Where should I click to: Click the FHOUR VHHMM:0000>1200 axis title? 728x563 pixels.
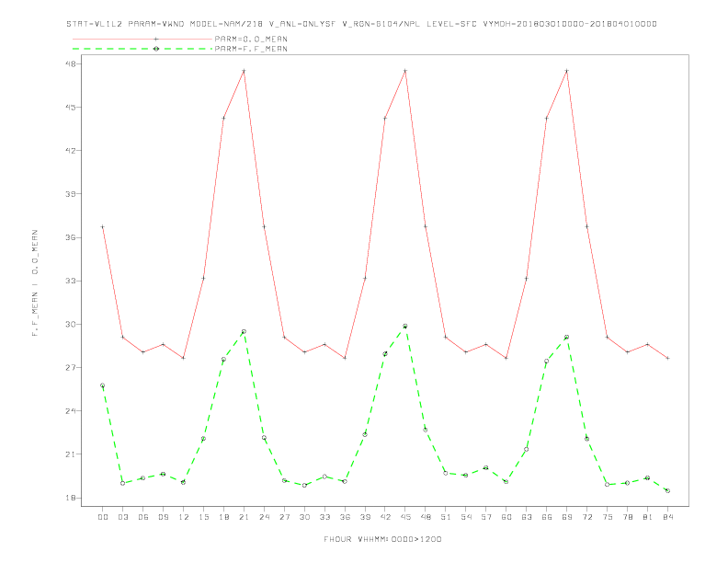click(x=382, y=539)
